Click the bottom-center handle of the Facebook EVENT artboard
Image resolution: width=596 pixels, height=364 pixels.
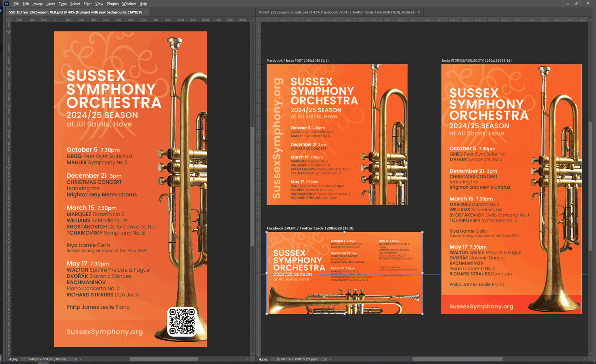pos(345,314)
